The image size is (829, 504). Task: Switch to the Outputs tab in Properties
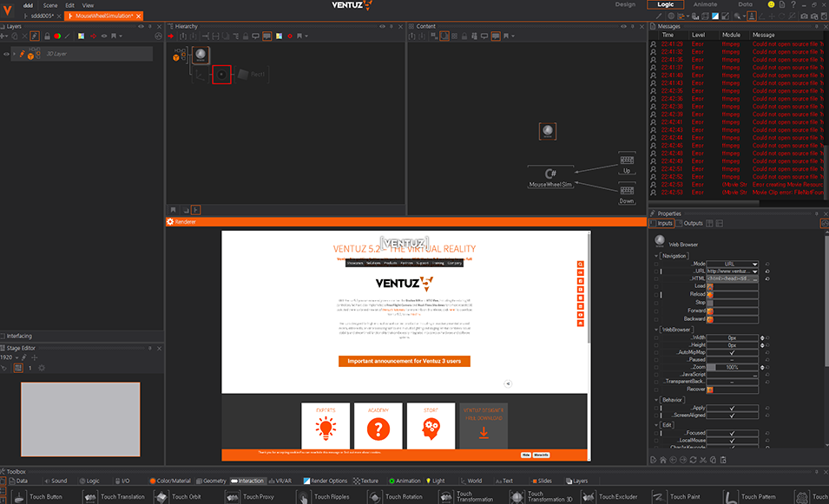pyautogui.click(x=692, y=224)
